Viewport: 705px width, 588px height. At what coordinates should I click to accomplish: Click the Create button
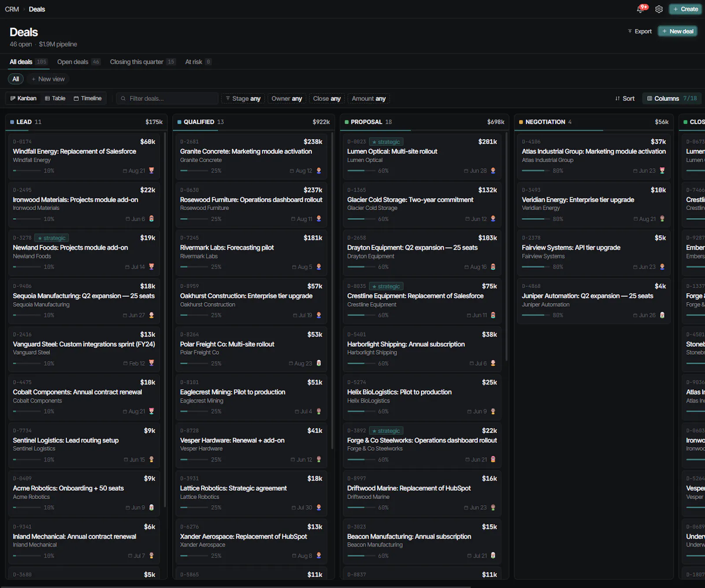(x=686, y=9)
